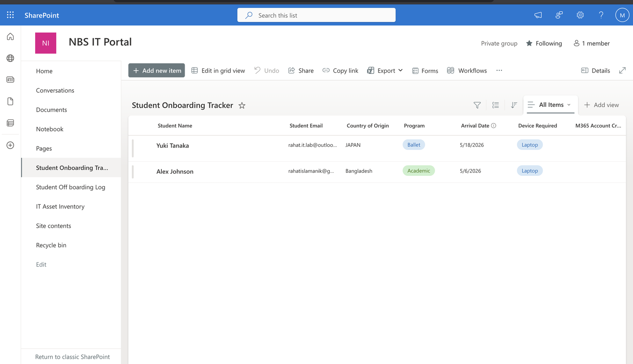The image size is (633, 364).
Task: Open the Details pane
Action: click(596, 70)
